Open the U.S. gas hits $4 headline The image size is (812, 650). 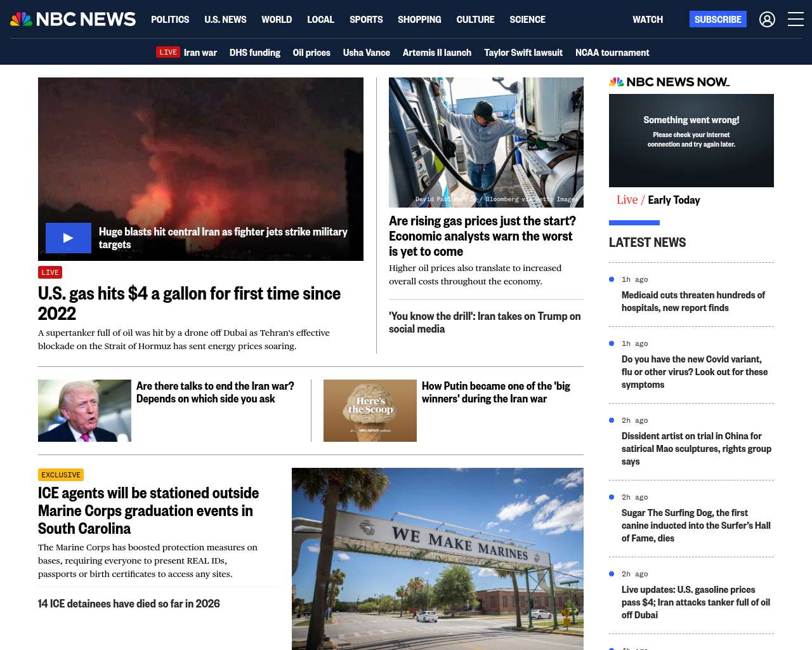coord(189,303)
